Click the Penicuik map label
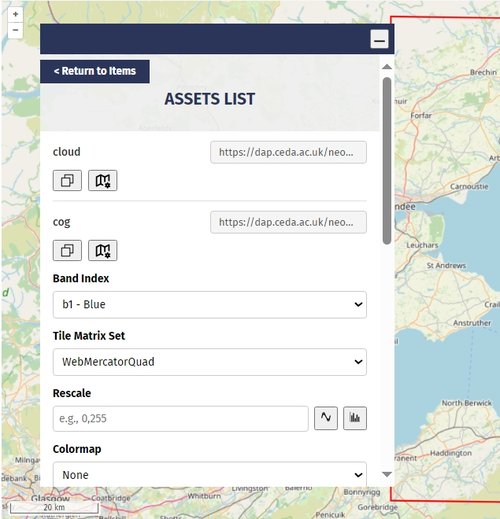 (330, 515)
